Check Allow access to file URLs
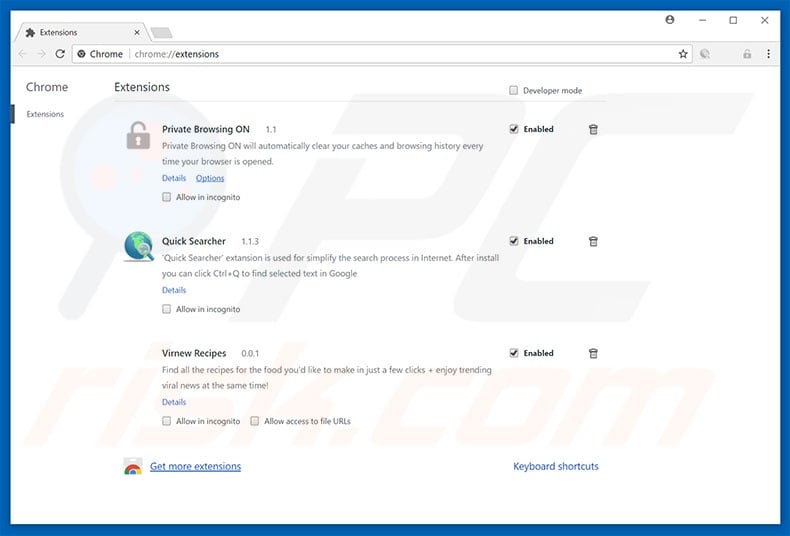This screenshot has height=536, width=790. [254, 421]
